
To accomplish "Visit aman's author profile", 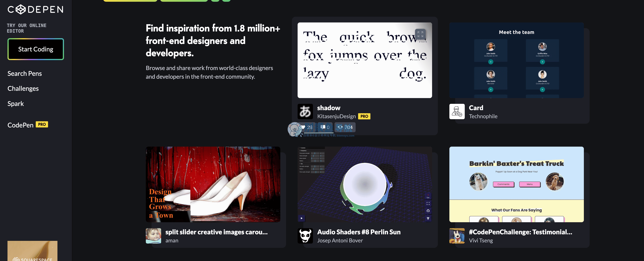I will point(172,240).
